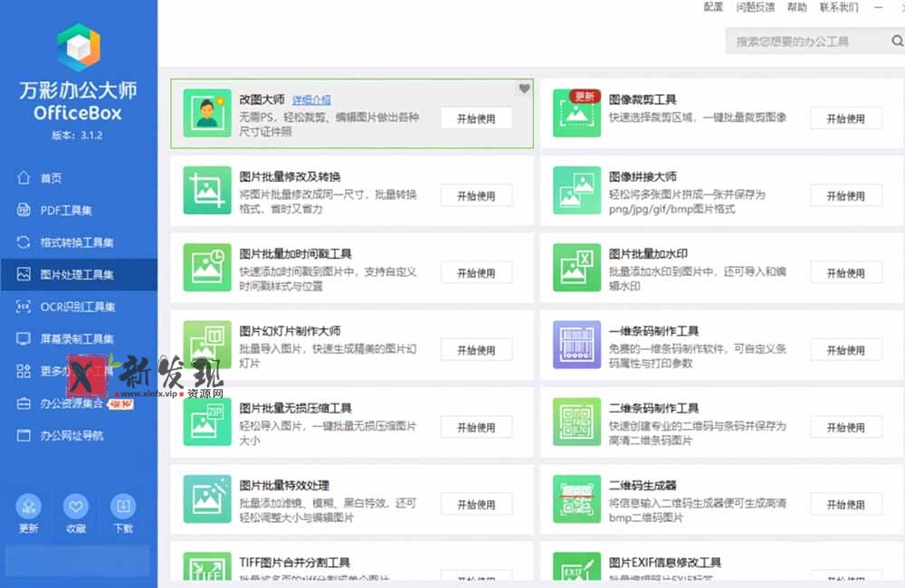Launch 图片批量修改及转换 via 开始使用
Screen dimensions: 905x588
(x=476, y=195)
